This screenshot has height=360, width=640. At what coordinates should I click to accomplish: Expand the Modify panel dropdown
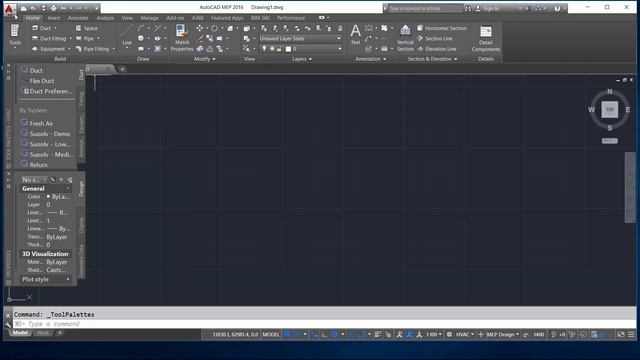point(204,59)
